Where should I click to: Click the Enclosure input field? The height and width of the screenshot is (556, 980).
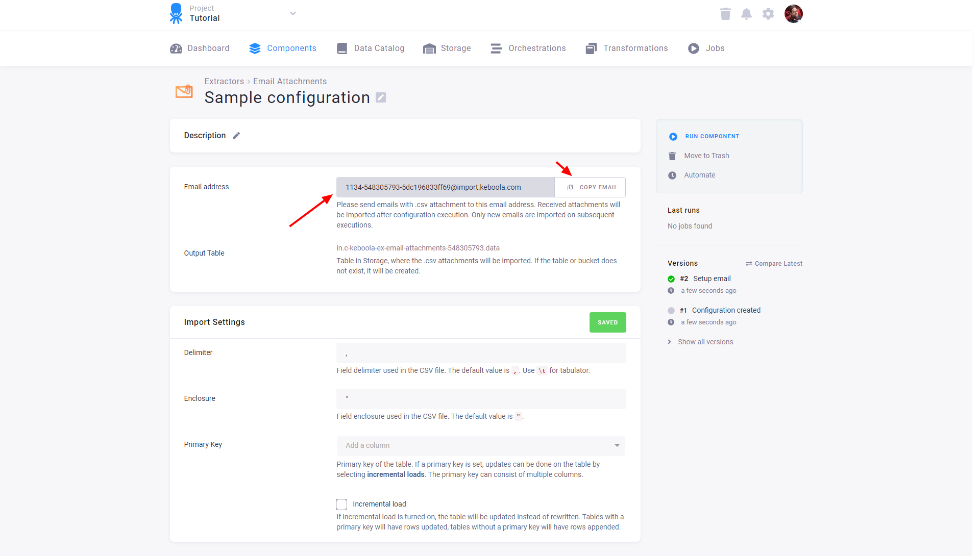click(x=481, y=399)
